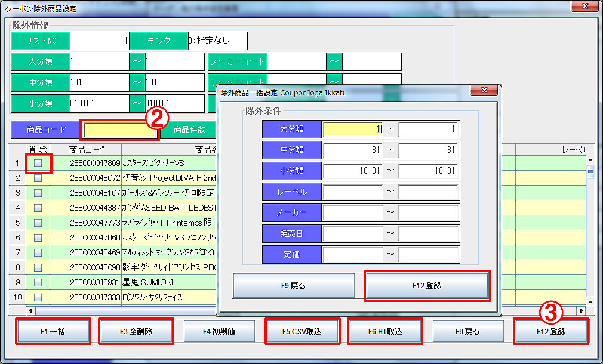Click the 定価 end field in the dialog
The width and height of the screenshot is (603, 364).
coord(429,254)
